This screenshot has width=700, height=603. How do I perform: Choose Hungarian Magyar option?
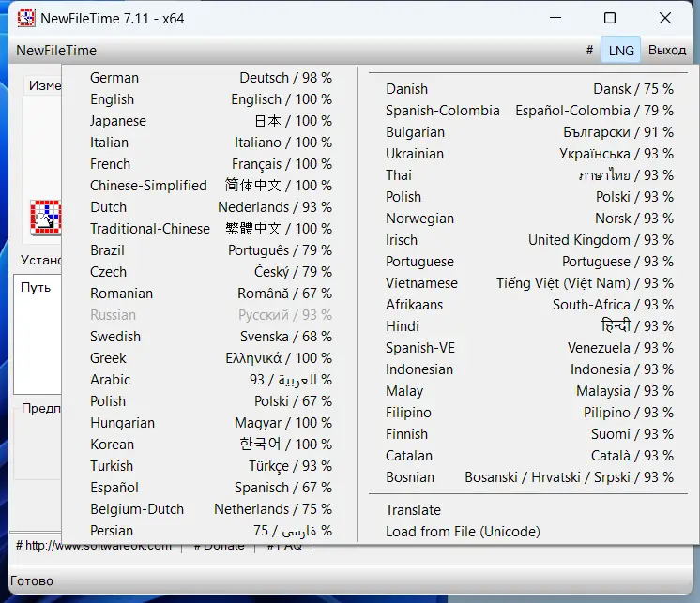(210, 422)
